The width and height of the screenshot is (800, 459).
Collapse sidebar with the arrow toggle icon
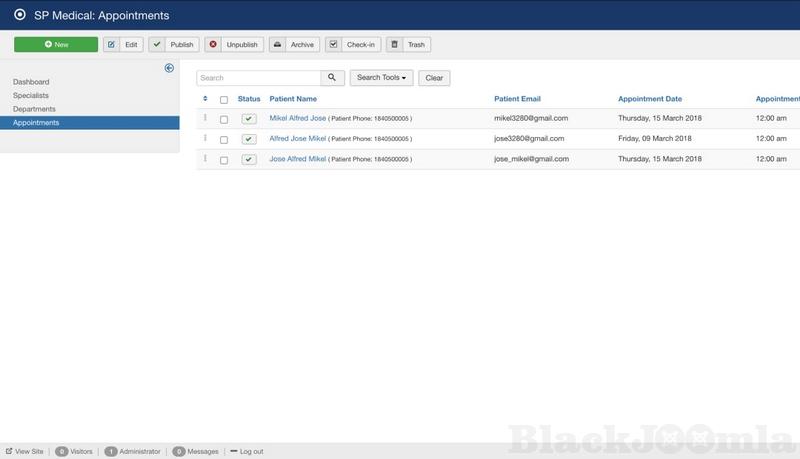pos(169,68)
